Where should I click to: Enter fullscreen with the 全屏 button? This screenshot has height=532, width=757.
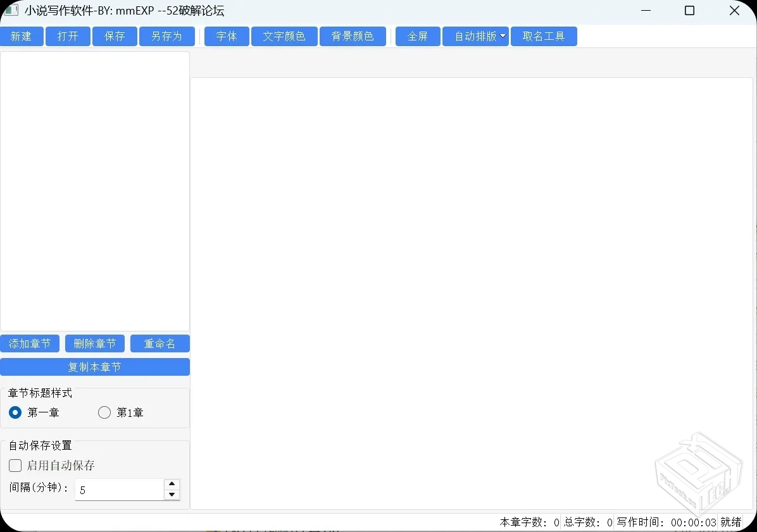(x=417, y=36)
